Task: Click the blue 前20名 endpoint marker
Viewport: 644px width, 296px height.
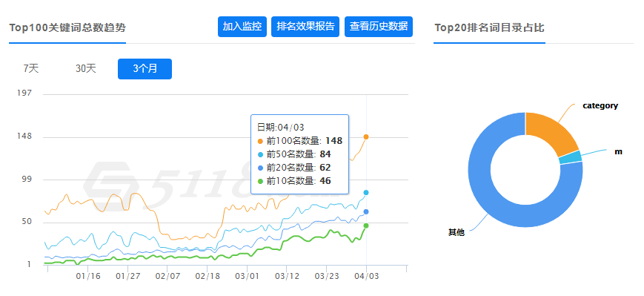Action: 366,211
